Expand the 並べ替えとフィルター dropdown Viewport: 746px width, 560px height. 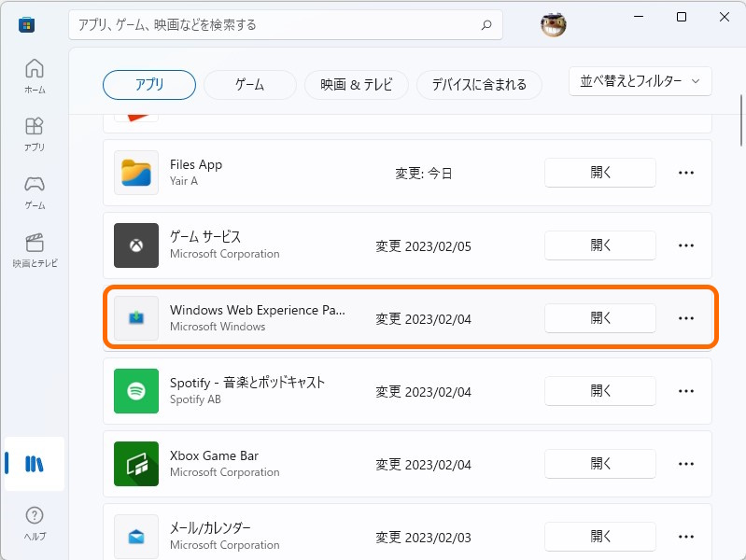pos(640,81)
